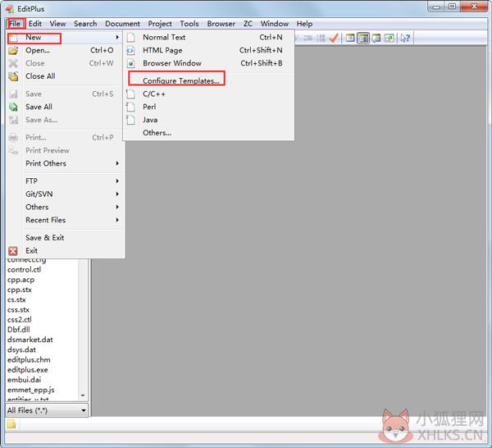Open the Project menu

[x=160, y=24]
